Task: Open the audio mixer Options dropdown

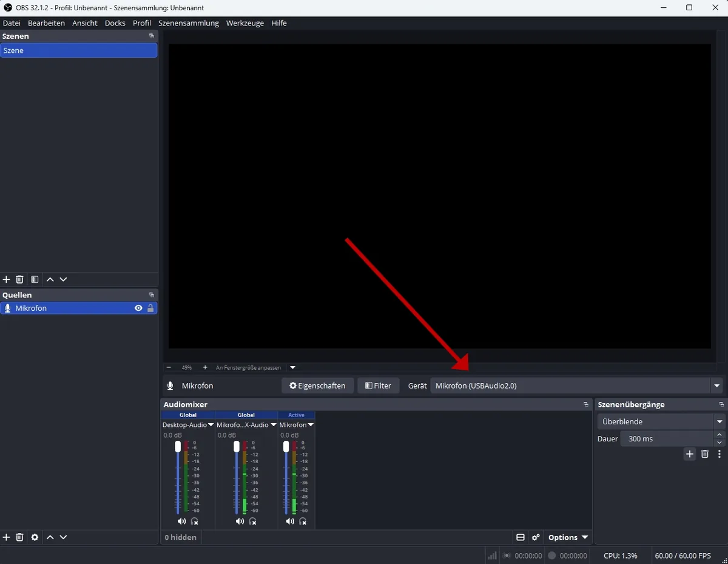Action: (x=568, y=537)
